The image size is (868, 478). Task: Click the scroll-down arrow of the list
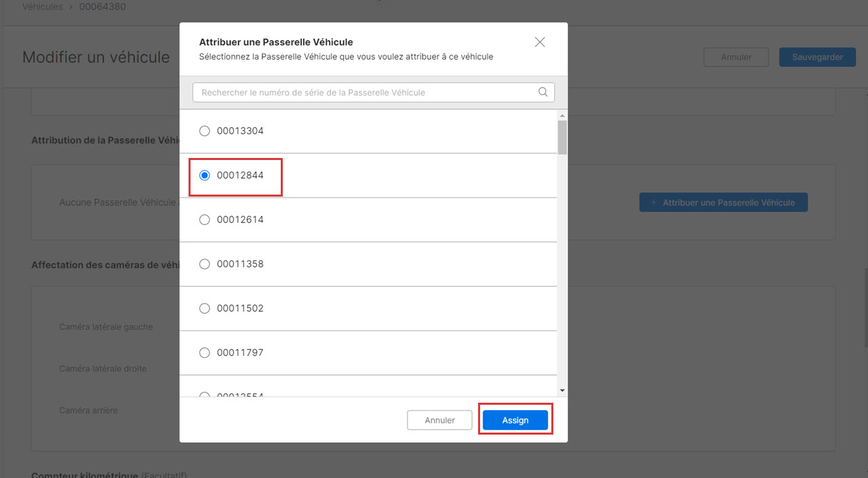pos(562,391)
